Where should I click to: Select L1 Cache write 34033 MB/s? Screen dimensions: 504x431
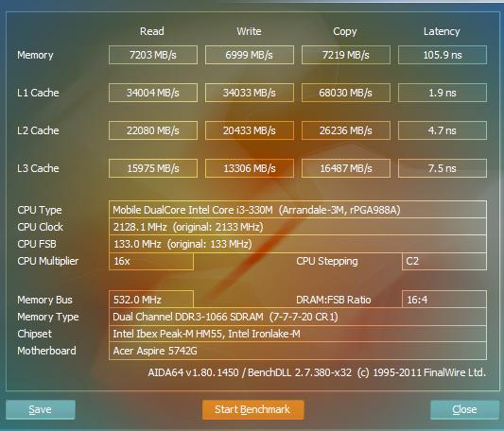click(x=250, y=93)
